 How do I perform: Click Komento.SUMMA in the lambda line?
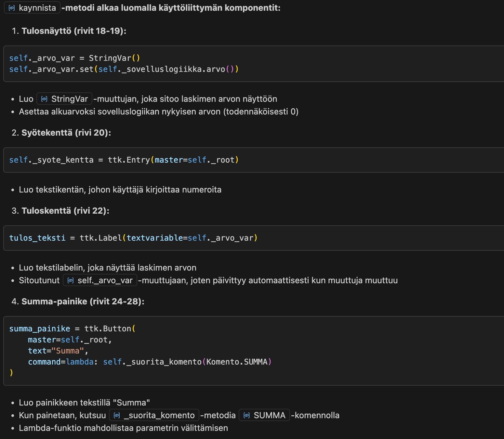click(x=237, y=362)
